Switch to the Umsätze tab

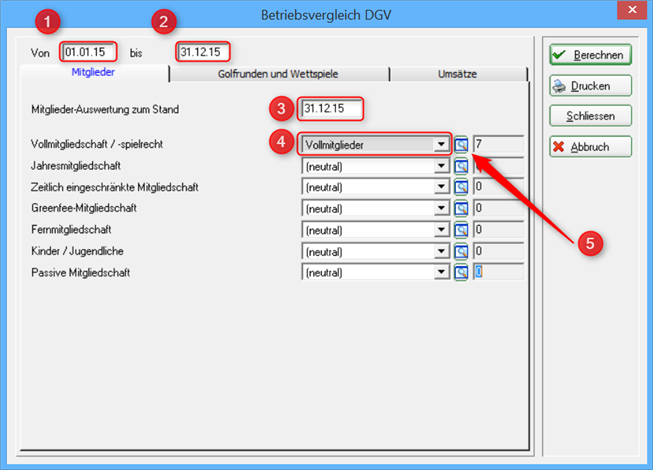coord(457,74)
